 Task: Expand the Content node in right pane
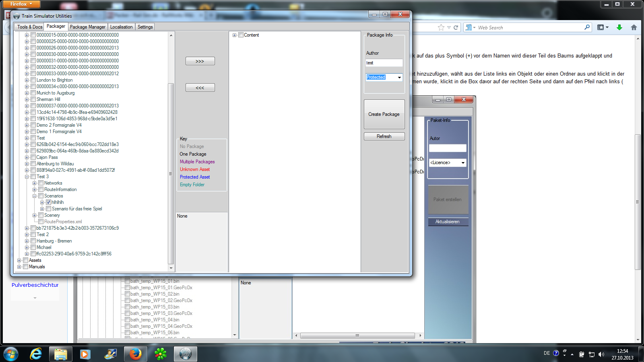pyautogui.click(x=234, y=35)
